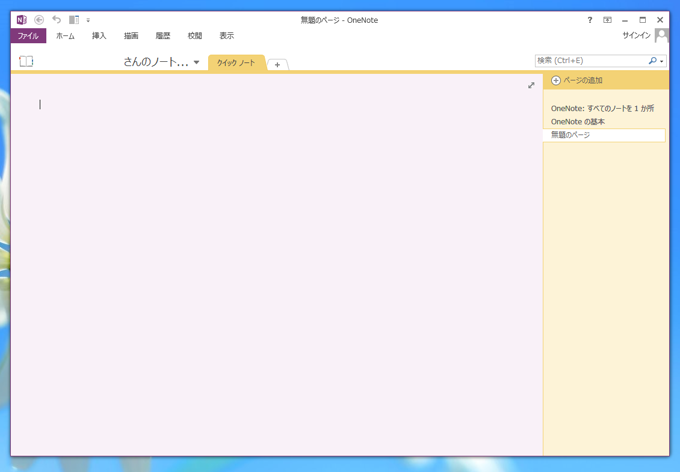The height and width of the screenshot is (472, 680).
Task: Maximize the OneNote window
Action: [x=643, y=20]
